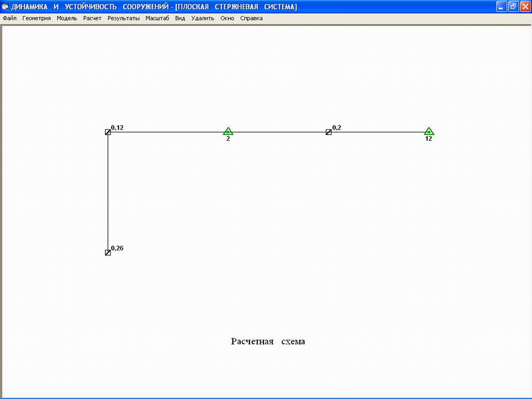The image size is (532, 399).
Task: Click the application icon in title bar
Action: coord(5,7)
